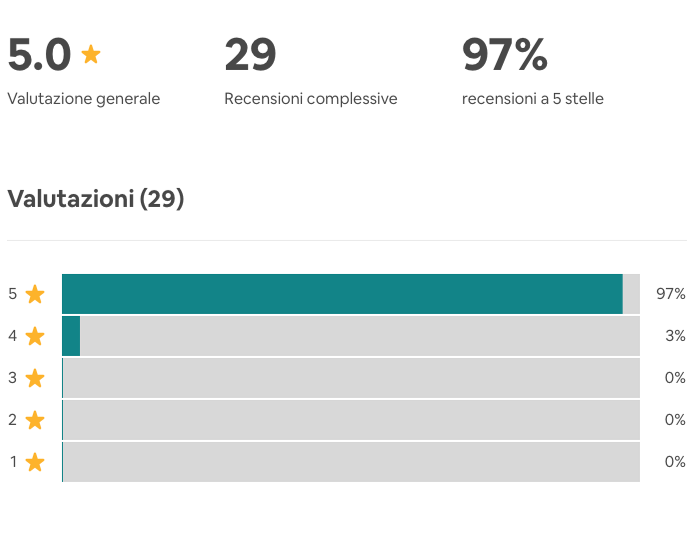
Task: Click the Valutazione generale label
Action: click(x=84, y=99)
